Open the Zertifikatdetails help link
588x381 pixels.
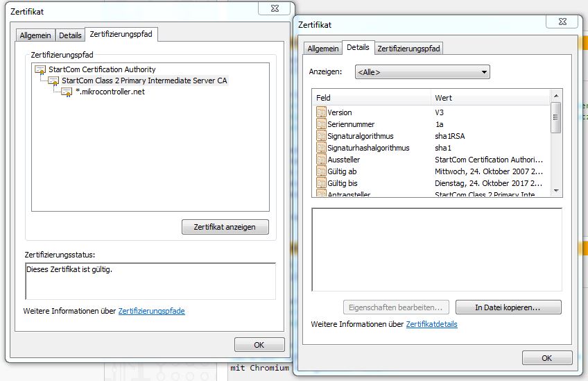[x=431, y=324]
